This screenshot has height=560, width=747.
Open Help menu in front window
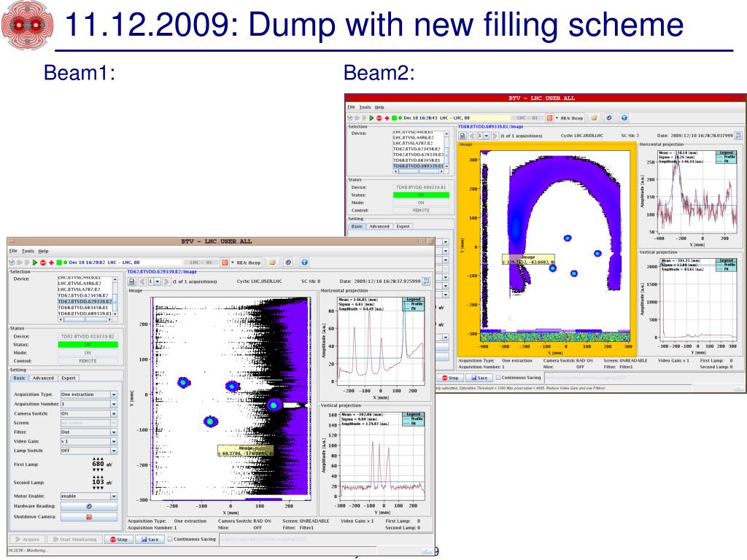43,251
